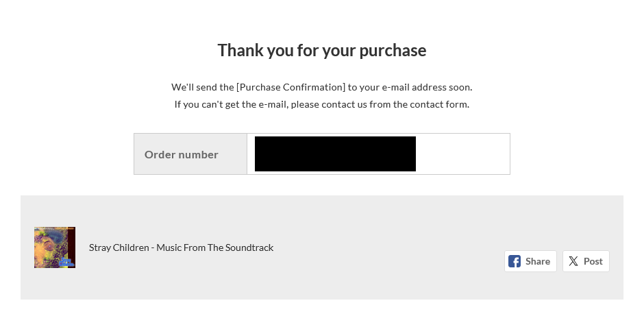The height and width of the screenshot is (327, 644).
Task: Click the Facebook logo icon
Action: pyautogui.click(x=515, y=261)
